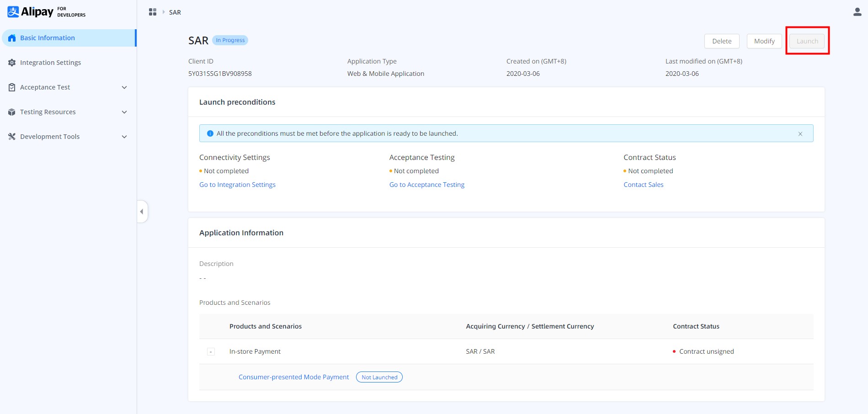Expand the Development Tools submenu chevron
This screenshot has width=868, height=414.
[x=124, y=137]
